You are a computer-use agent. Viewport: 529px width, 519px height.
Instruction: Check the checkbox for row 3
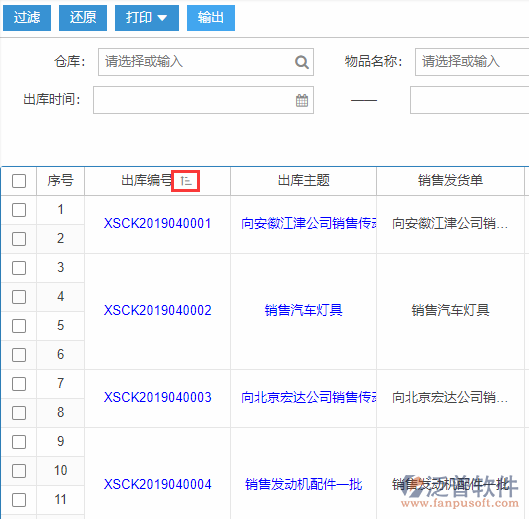click(x=19, y=268)
